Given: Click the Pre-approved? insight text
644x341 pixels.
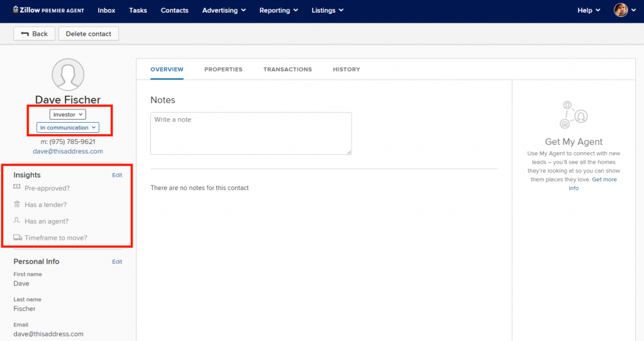Looking at the screenshot, I should pos(47,188).
